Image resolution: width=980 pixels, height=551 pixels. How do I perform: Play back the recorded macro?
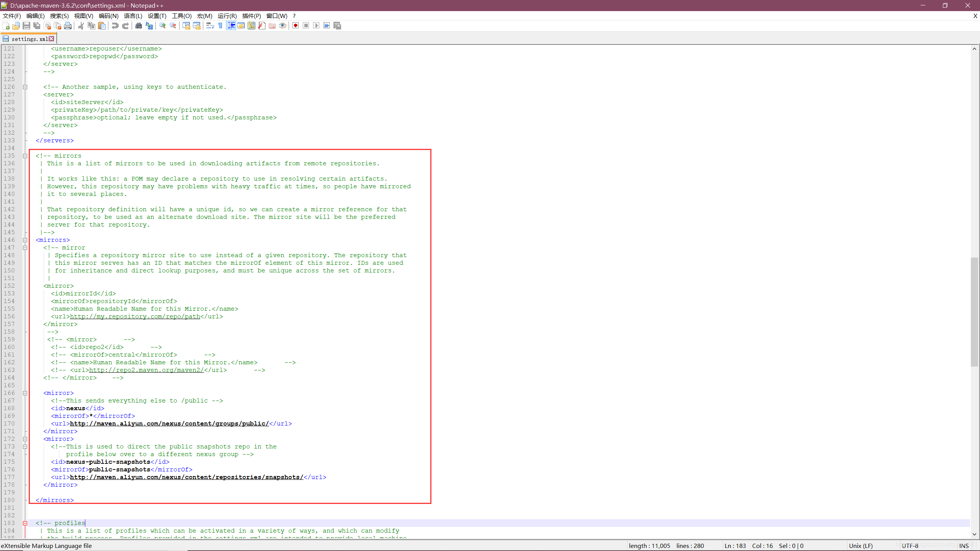pyautogui.click(x=316, y=26)
